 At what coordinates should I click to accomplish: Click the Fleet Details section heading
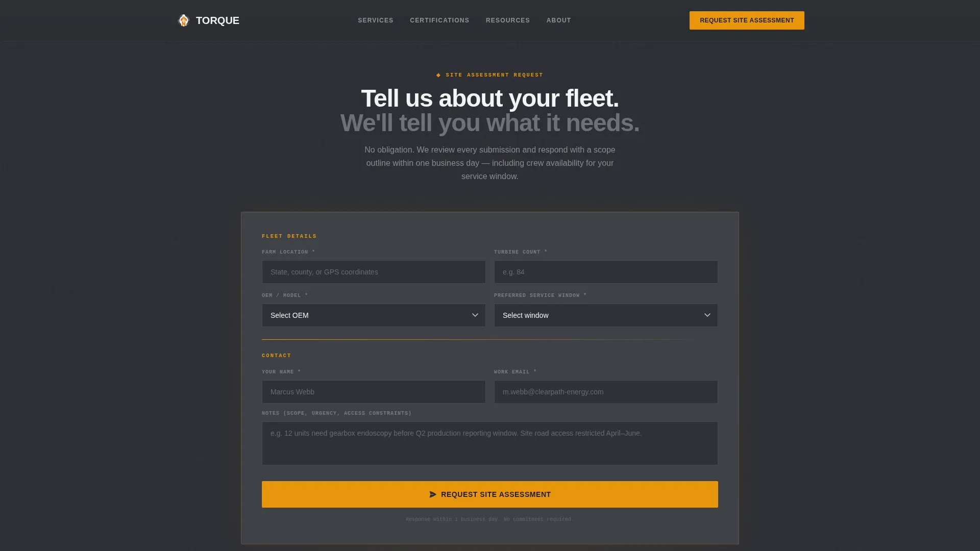(x=289, y=236)
